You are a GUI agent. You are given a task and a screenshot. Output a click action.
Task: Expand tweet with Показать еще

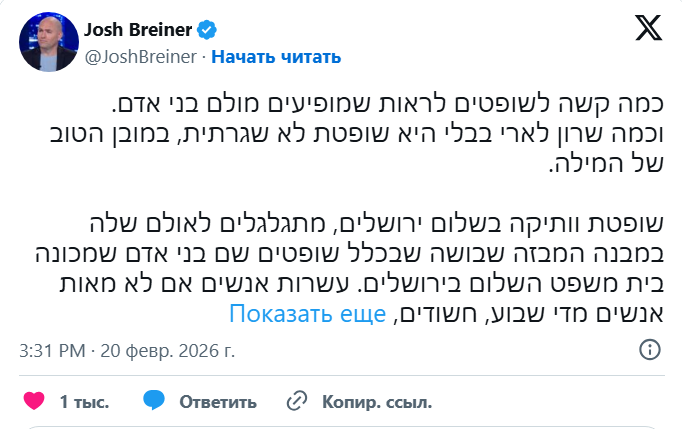click(x=307, y=314)
